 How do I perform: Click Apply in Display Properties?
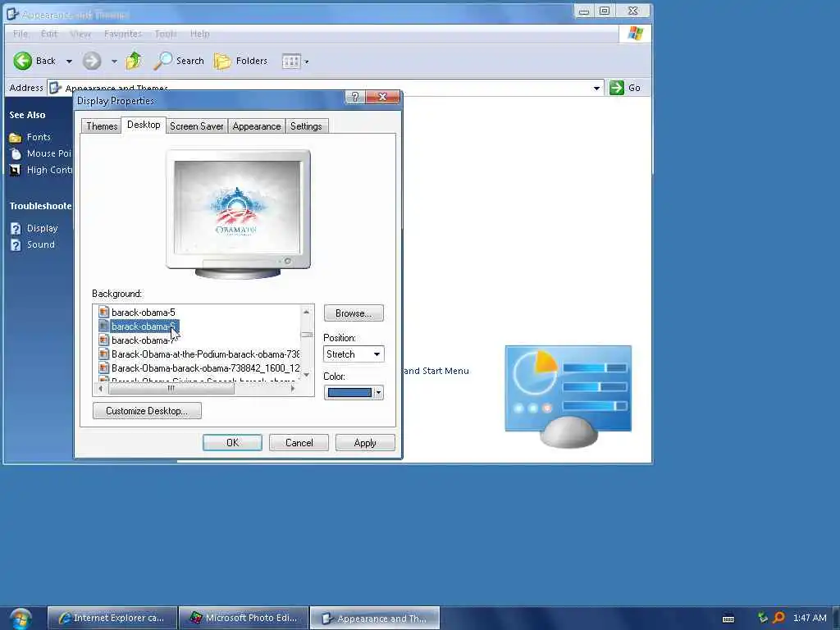point(365,443)
